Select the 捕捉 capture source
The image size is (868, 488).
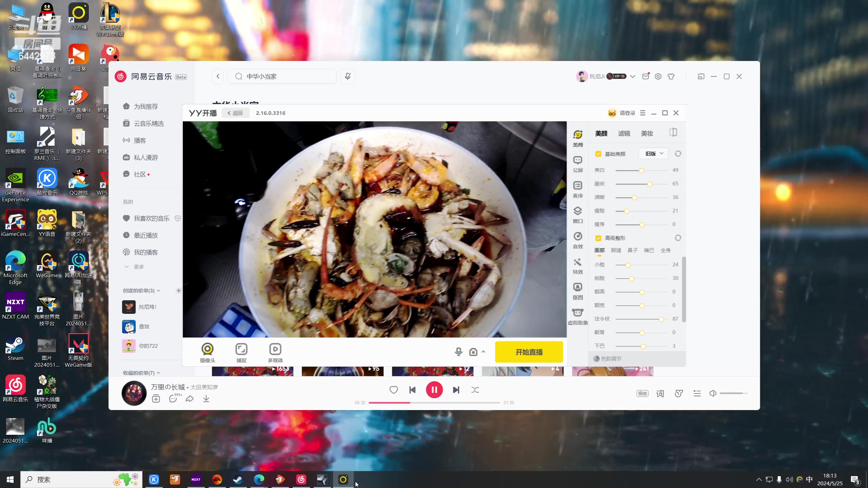click(241, 352)
